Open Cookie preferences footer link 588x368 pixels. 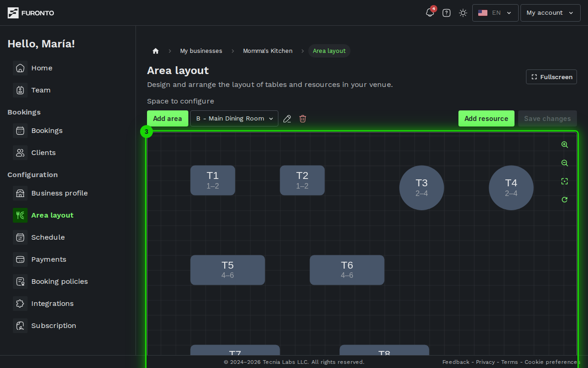point(552,362)
